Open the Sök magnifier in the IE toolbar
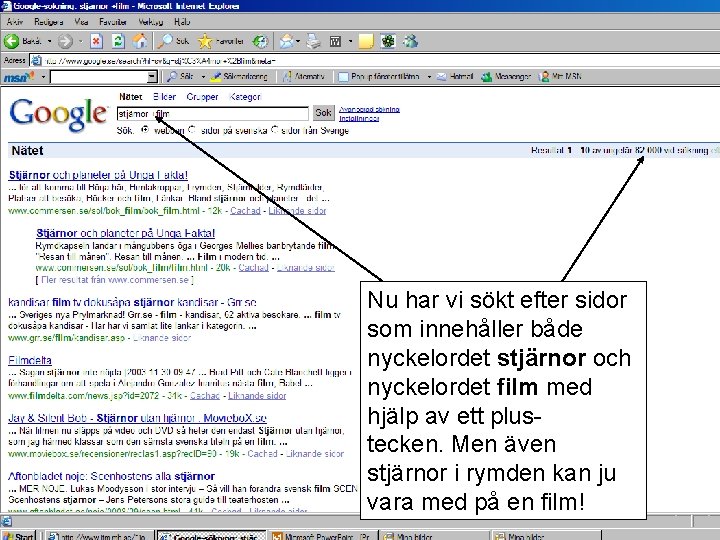The image size is (720, 540). pos(173,41)
